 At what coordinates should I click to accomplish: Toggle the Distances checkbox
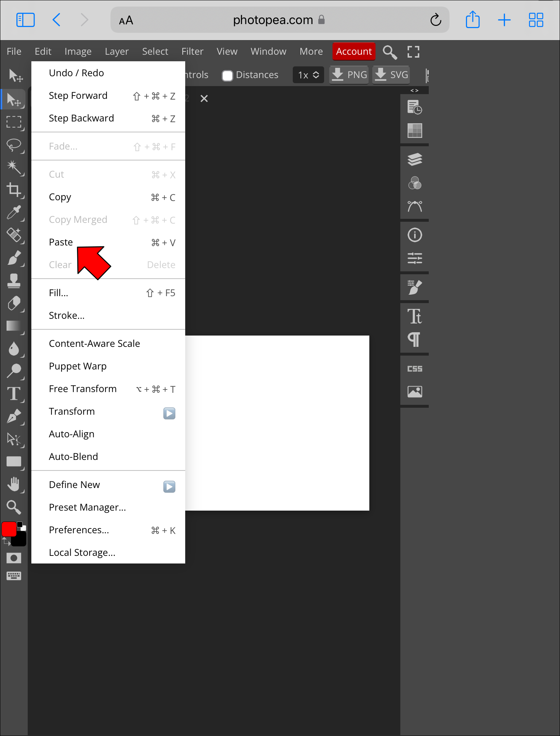(227, 75)
